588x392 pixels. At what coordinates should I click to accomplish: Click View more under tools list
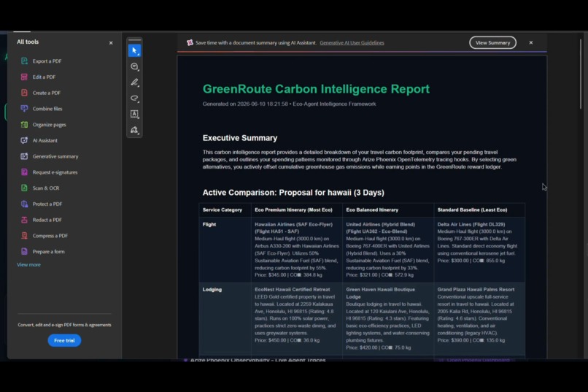click(28, 264)
